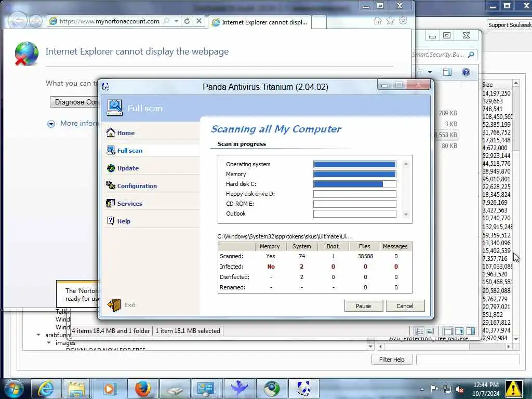Click Filter Help button
Image resolution: width=532 pixels, height=399 pixels.
point(392,360)
